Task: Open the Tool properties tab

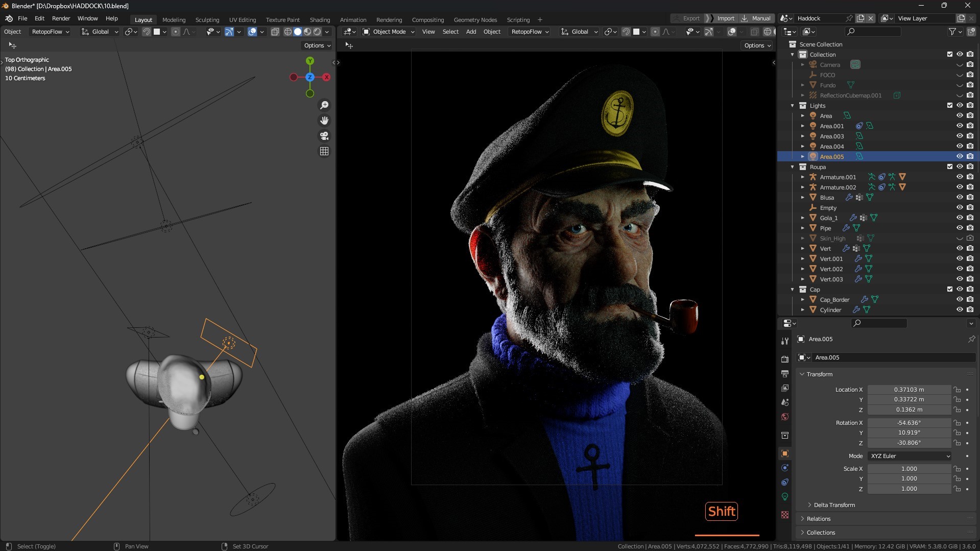Action: (x=785, y=341)
